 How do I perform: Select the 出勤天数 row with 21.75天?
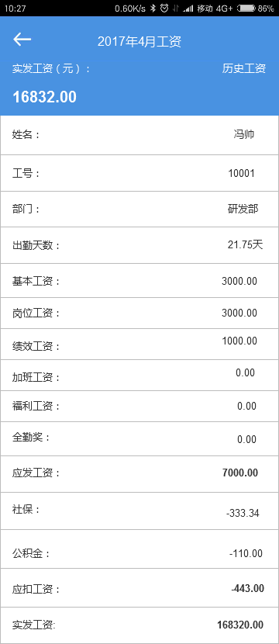139,245
